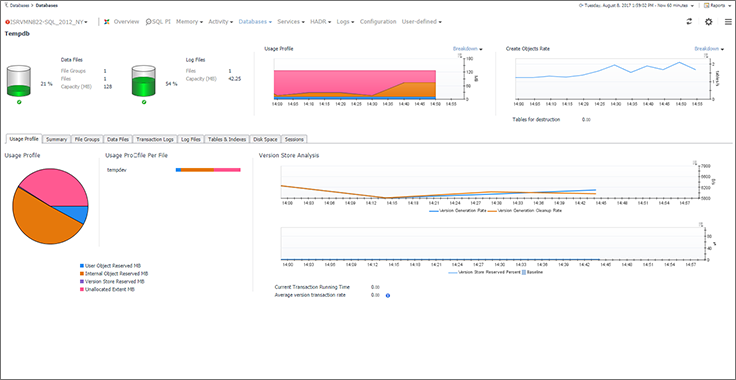This screenshot has height=380, width=736.
Task: Click Internal Object Reserved MB legend swatch
Action: 82,274
